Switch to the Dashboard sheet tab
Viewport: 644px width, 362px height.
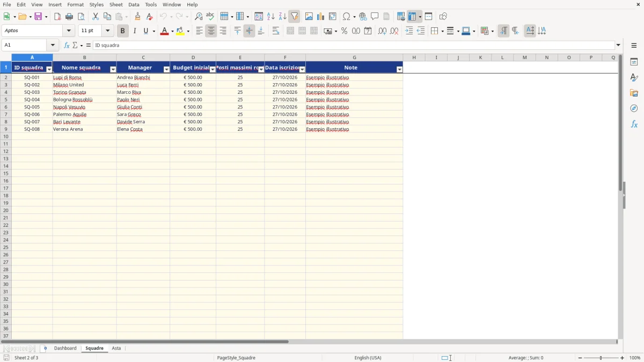[x=65, y=349]
